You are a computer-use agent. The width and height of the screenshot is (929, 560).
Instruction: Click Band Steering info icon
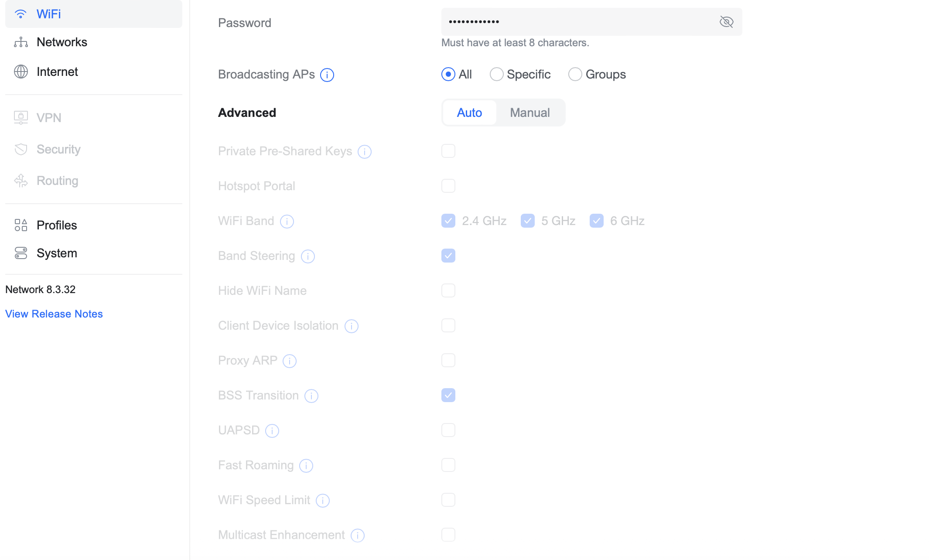pyautogui.click(x=308, y=256)
